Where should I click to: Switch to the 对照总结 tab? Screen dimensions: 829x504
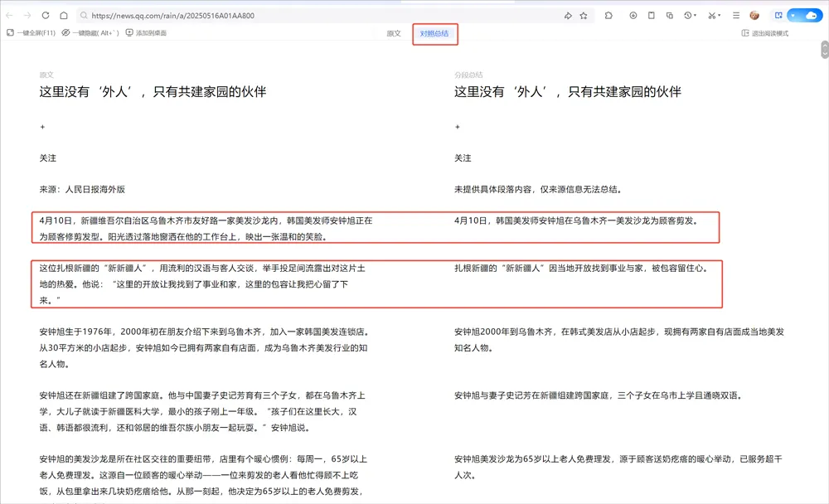pos(434,33)
